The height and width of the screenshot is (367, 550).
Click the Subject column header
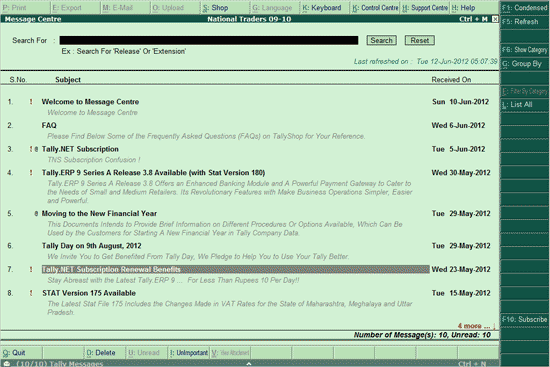point(68,80)
